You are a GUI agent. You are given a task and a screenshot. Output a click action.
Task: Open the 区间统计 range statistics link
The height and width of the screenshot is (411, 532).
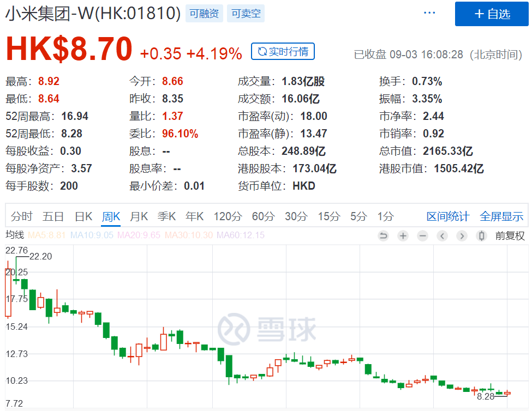pyautogui.click(x=447, y=216)
